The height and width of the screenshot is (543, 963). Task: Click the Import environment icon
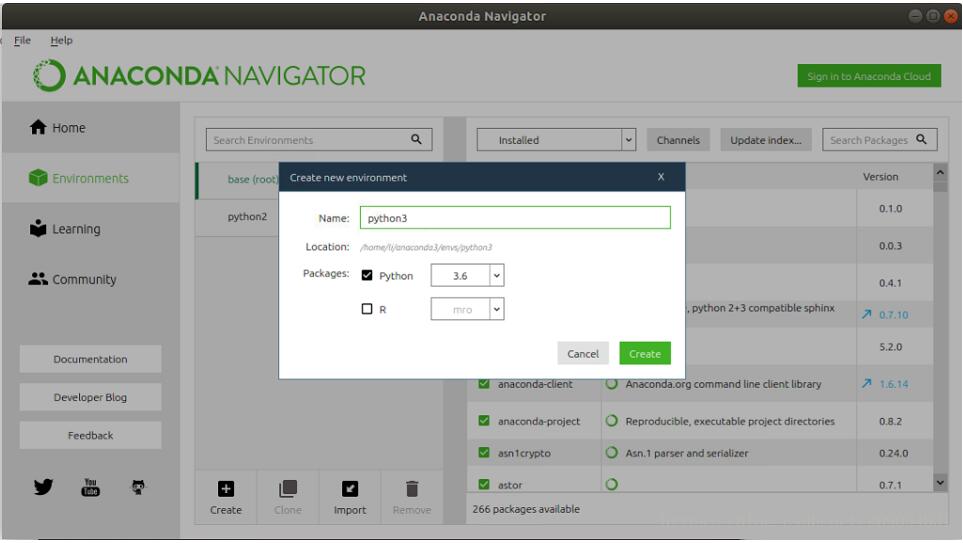[350, 489]
